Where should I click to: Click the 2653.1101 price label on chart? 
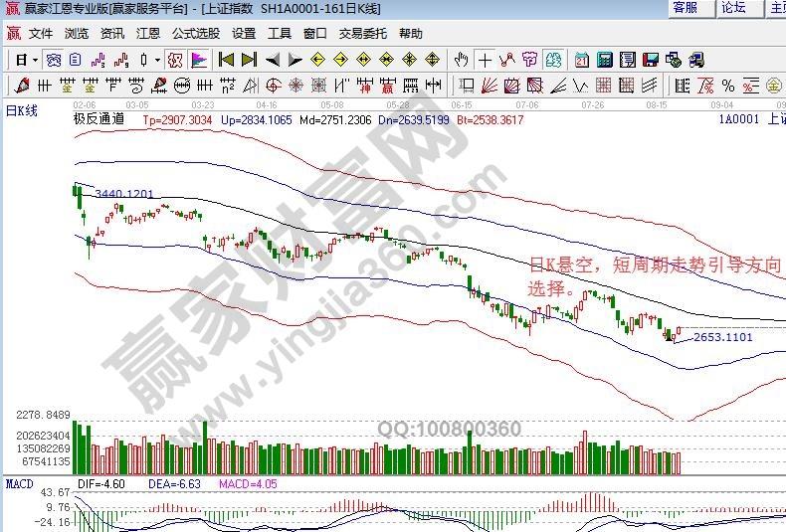pyautogui.click(x=723, y=338)
